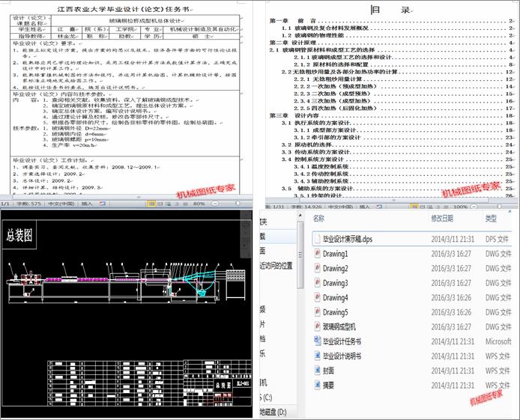Click date 2016/3/3 16:27 of Drawing1
This screenshot has width=520, height=420.
tap(451, 254)
